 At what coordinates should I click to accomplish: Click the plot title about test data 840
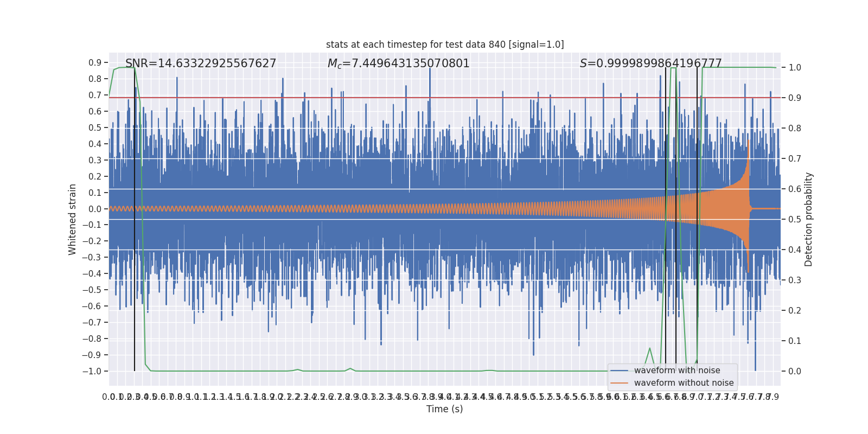point(445,44)
